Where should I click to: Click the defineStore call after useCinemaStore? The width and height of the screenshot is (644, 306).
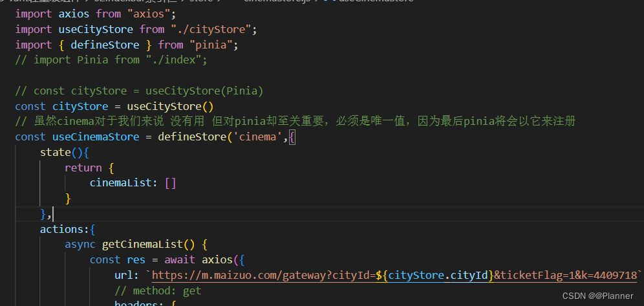tap(192, 137)
